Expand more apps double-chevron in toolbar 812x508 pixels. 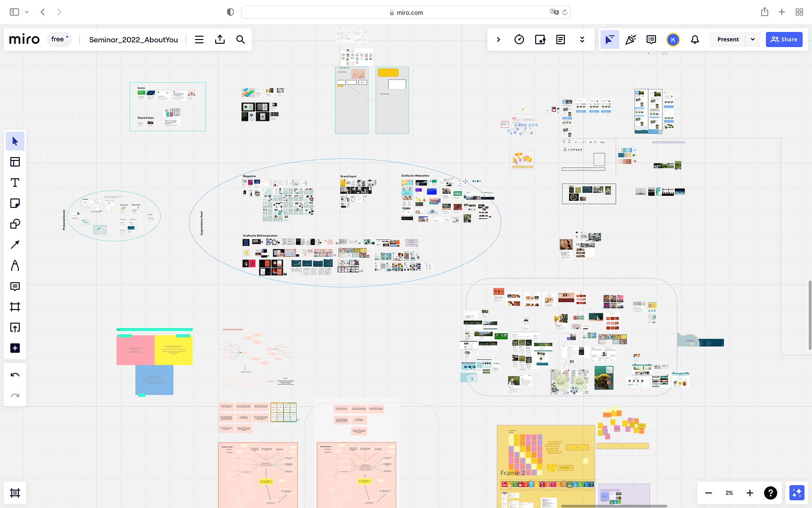point(582,40)
